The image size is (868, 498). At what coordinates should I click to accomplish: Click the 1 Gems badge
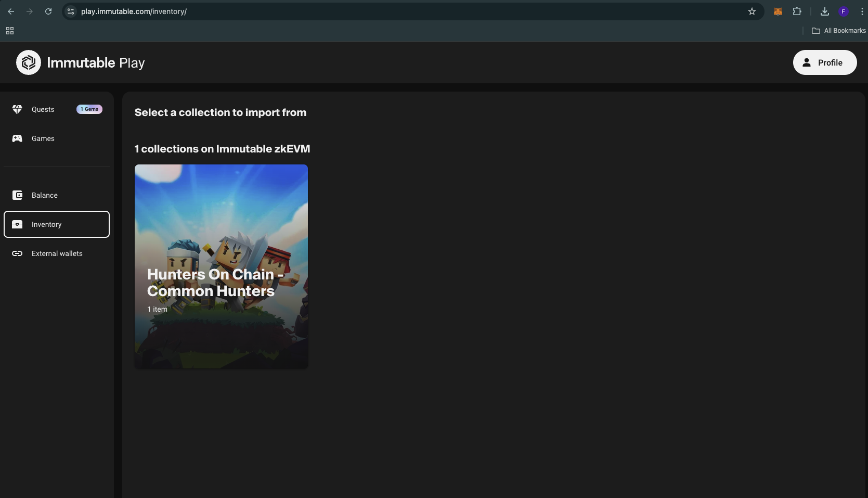[x=89, y=109]
